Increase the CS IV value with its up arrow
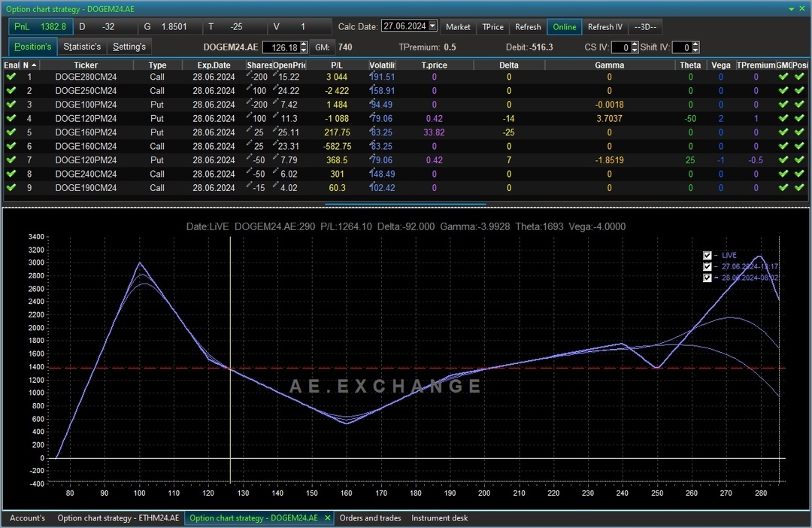The height and width of the screenshot is (528, 812). point(635,44)
